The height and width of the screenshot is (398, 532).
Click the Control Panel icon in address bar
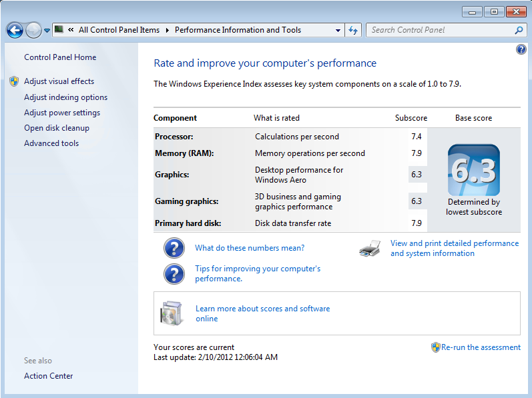pyautogui.click(x=59, y=29)
